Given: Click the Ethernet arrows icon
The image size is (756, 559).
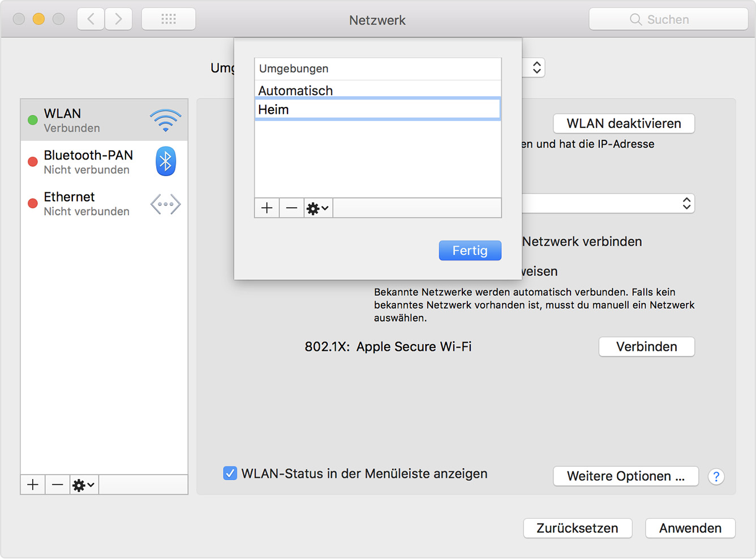Looking at the screenshot, I should (x=165, y=204).
